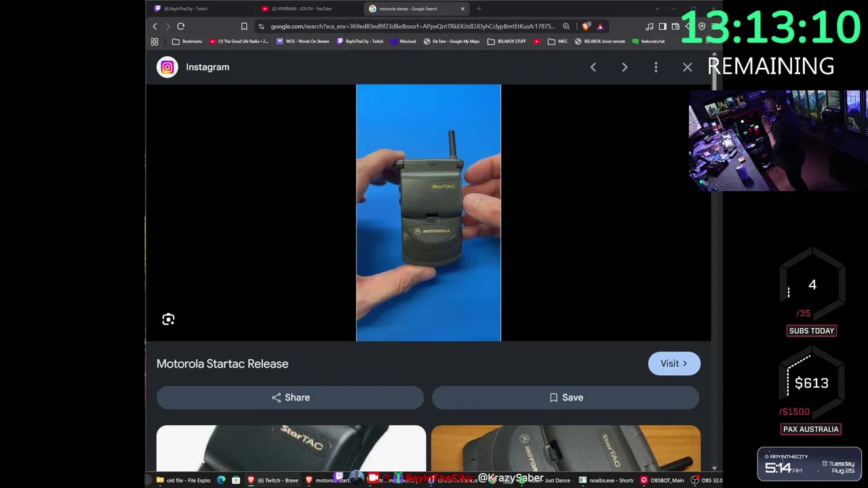
Task: Open The Good Life Radio bookmark
Action: [239, 41]
